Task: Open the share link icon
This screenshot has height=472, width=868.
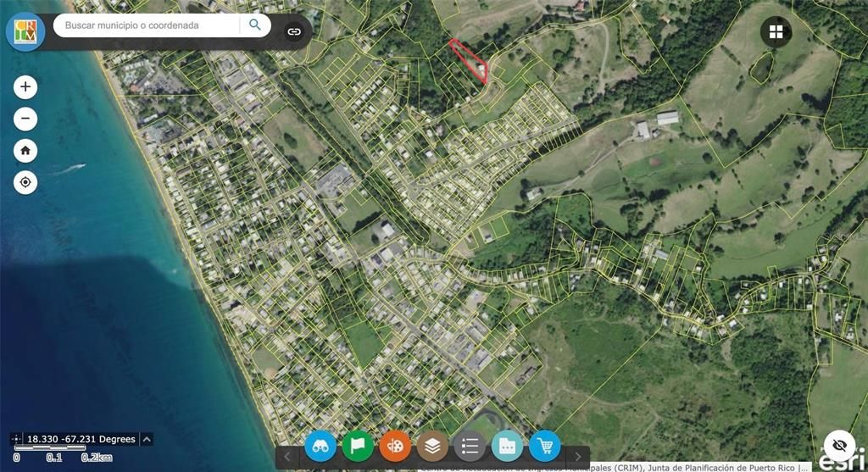Action: pyautogui.click(x=294, y=31)
